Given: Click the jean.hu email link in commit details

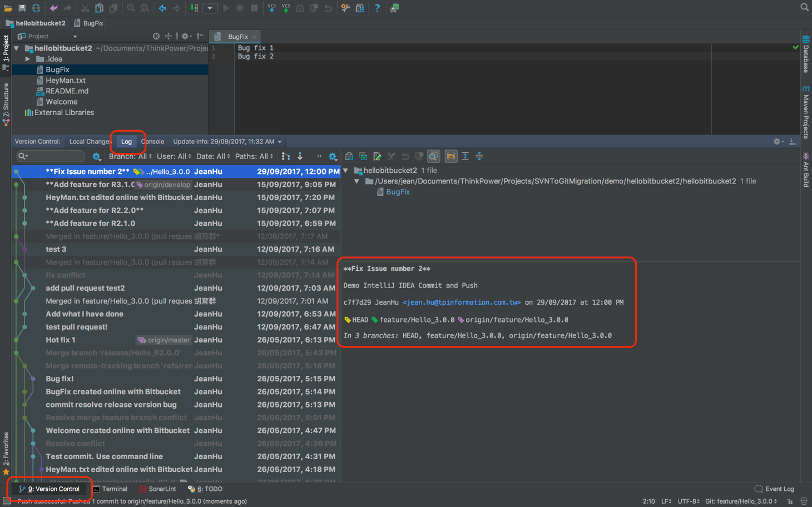Looking at the screenshot, I should pos(462,302).
